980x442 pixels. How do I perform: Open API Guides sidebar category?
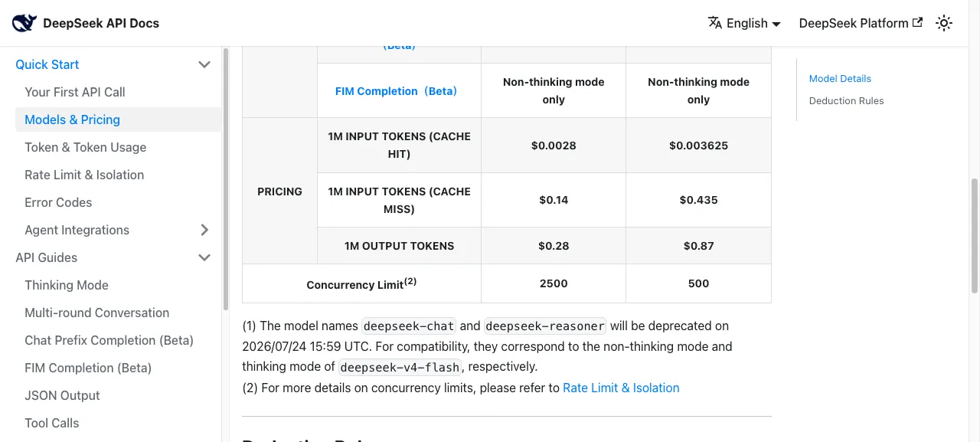click(46, 257)
